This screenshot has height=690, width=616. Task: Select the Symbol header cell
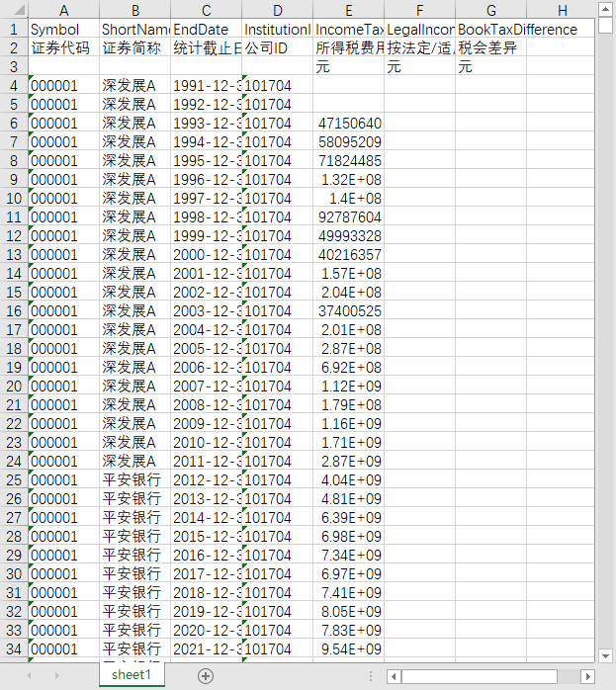pos(64,29)
